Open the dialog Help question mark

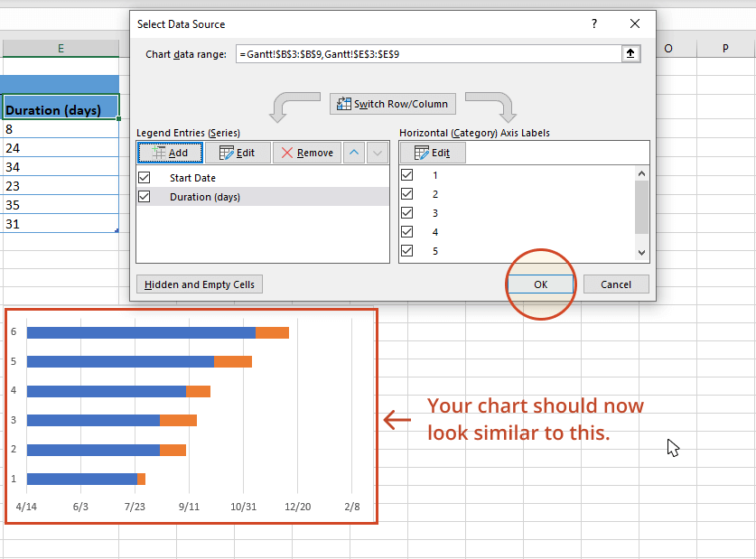593,23
